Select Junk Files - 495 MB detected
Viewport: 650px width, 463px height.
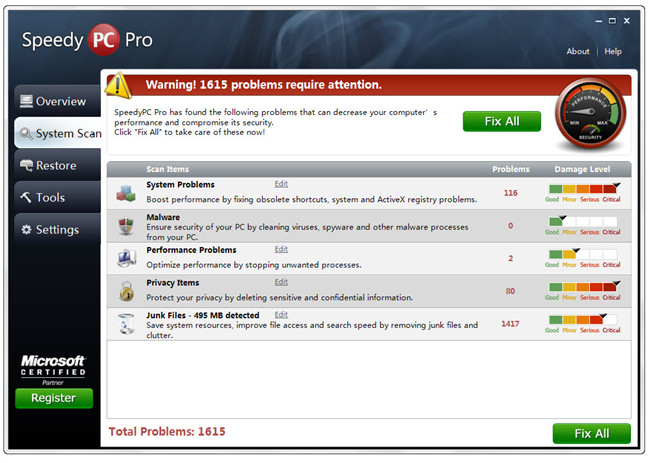coord(203,315)
